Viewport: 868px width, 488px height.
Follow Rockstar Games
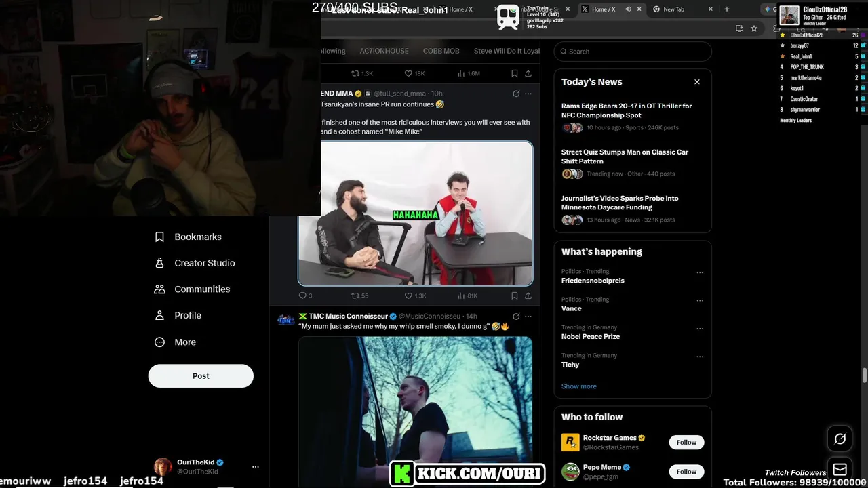(x=686, y=443)
